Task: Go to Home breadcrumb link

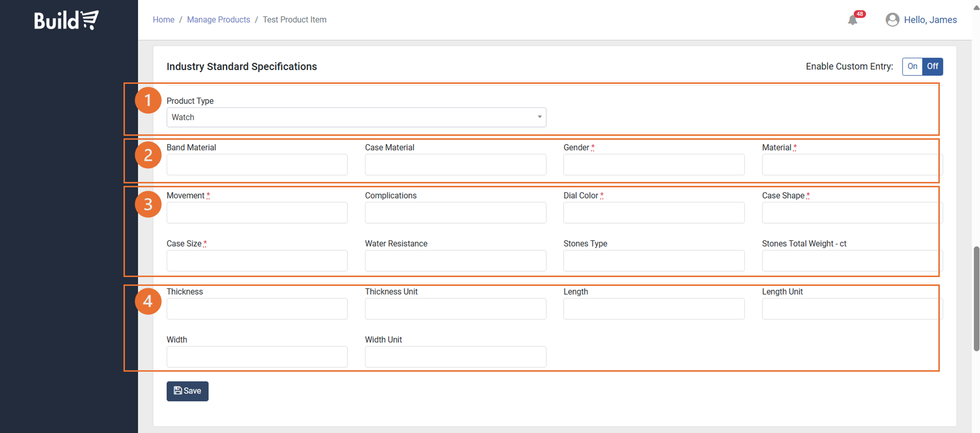Action: coord(164,20)
